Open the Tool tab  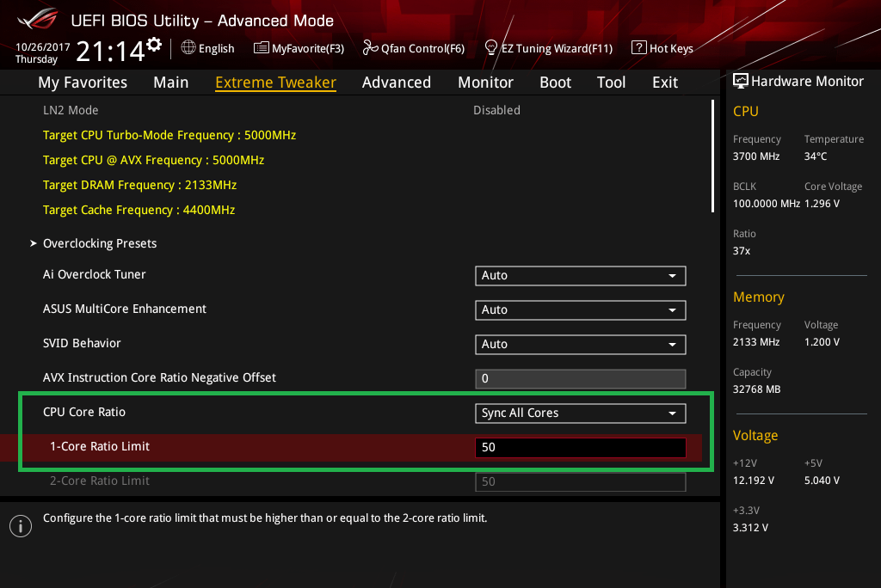tap(612, 83)
